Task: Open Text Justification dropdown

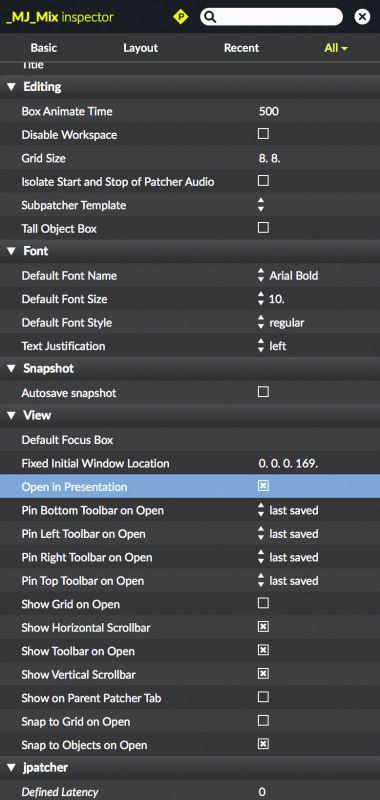Action: (272, 346)
